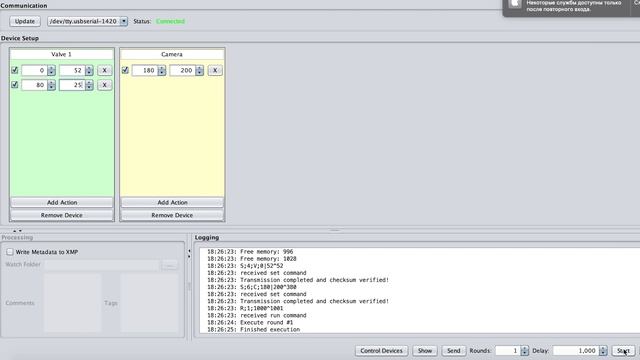The width and height of the screenshot is (640, 360).
Task: Click Add Action under Camera
Action: coord(172,202)
